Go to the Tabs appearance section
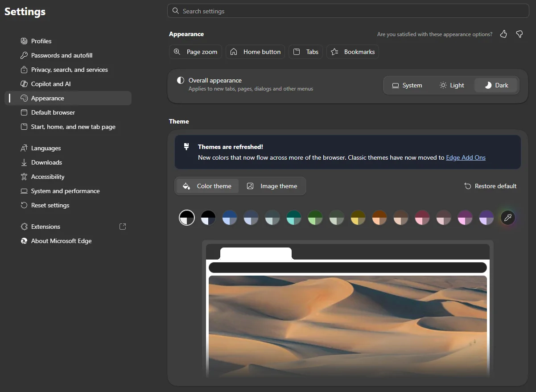536x392 pixels. coord(305,52)
